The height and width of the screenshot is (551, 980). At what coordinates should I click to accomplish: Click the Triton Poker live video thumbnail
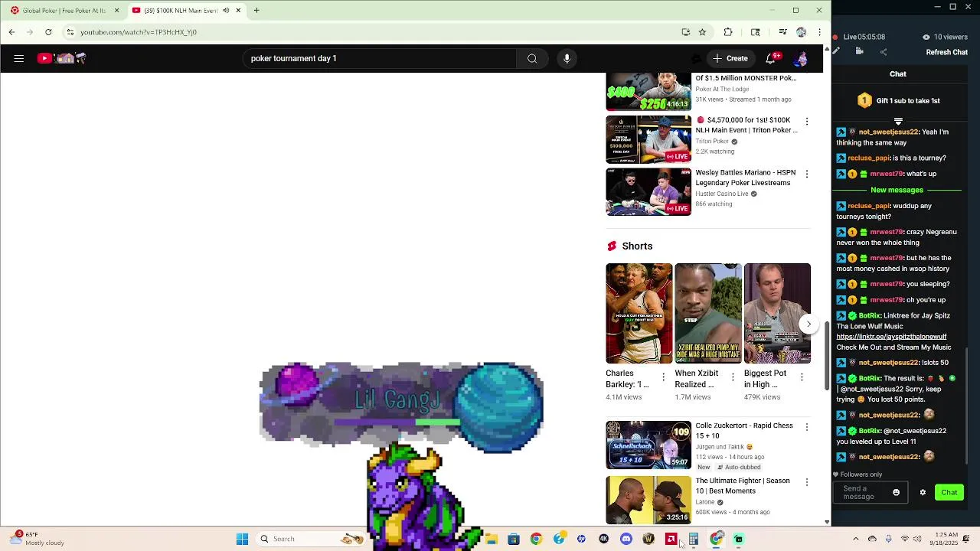point(648,139)
